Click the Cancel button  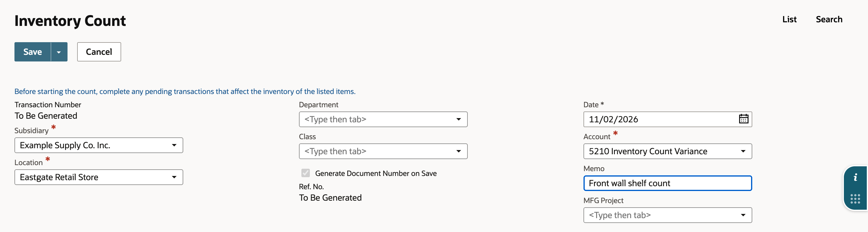pyautogui.click(x=99, y=52)
